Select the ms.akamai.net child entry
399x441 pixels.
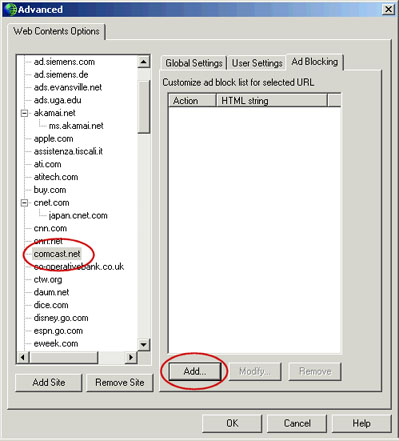click(76, 126)
